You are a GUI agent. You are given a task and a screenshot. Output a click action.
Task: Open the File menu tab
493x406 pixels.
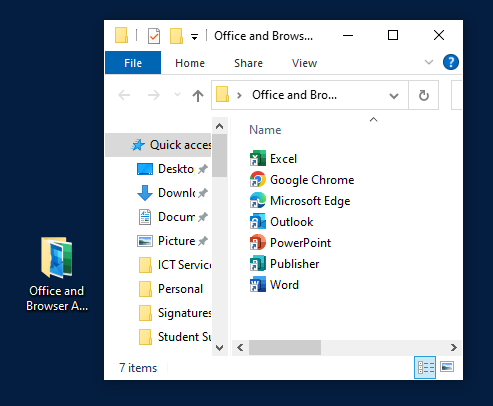(x=133, y=63)
